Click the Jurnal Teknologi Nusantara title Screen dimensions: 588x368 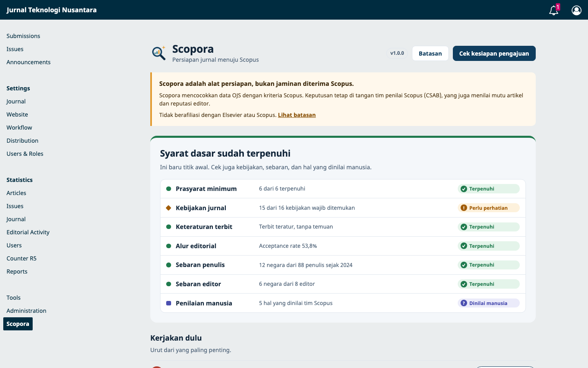pos(51,10)
